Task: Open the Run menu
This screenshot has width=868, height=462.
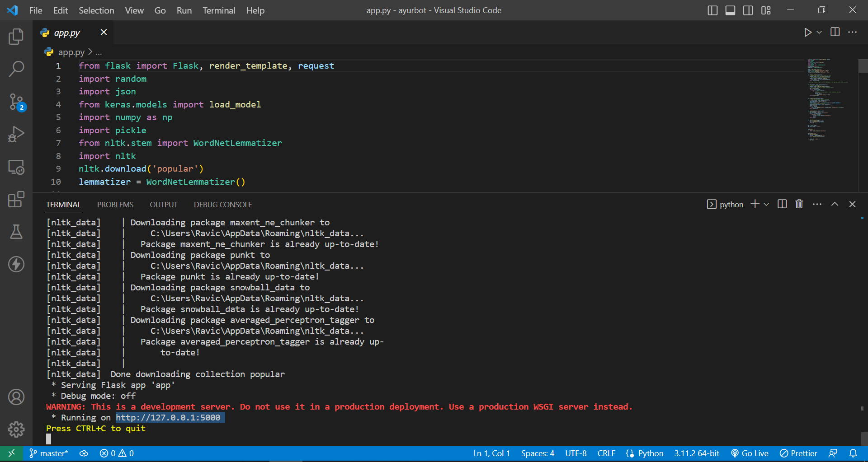Action: [x=184, y=10]
